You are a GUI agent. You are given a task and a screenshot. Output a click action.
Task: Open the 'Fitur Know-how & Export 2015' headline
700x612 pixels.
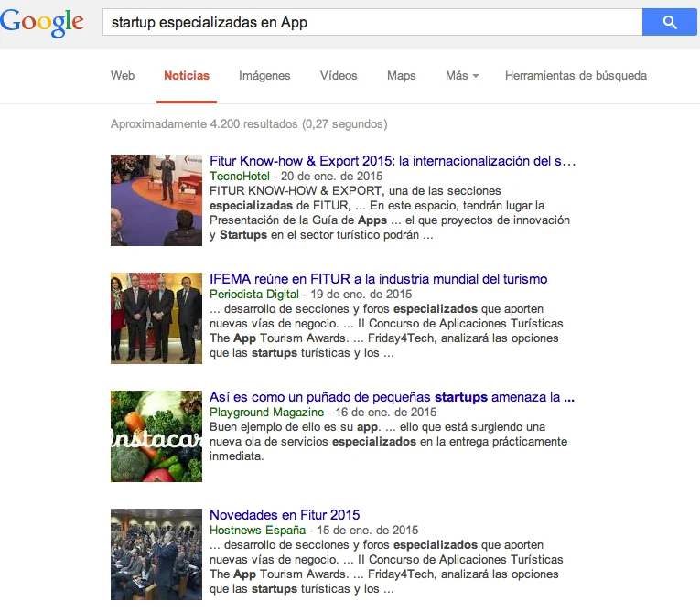tap(393, 161)
